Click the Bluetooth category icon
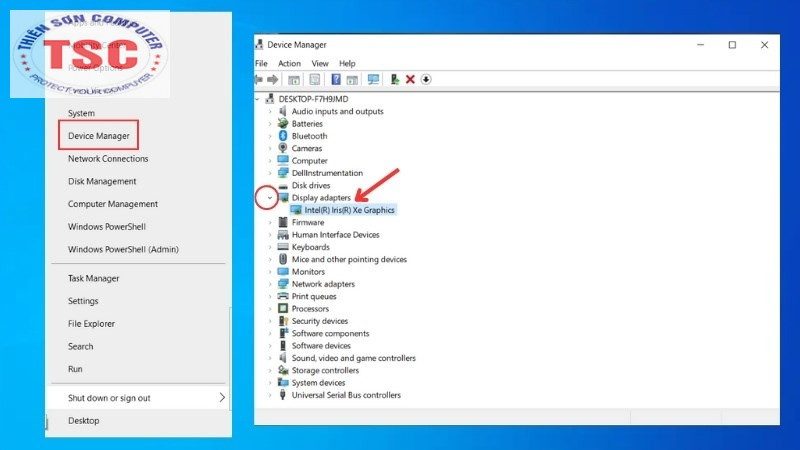The width and height of the screenshot is (800, 450). 283,136
